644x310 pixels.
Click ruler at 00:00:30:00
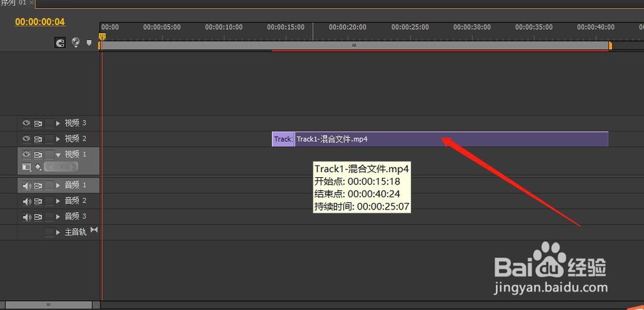tap(472, 27)
